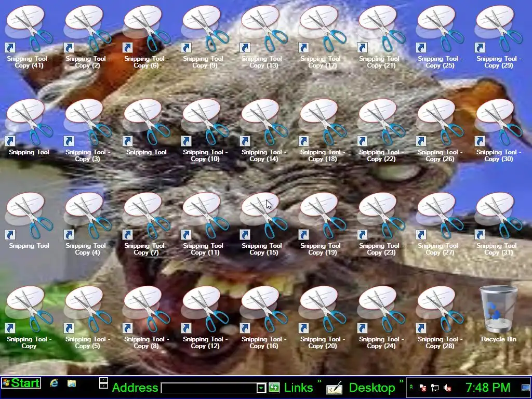Select Snipping Tool - Copy (30) shortcut
This screenshot has height=399, width=532.
point(498,130)
